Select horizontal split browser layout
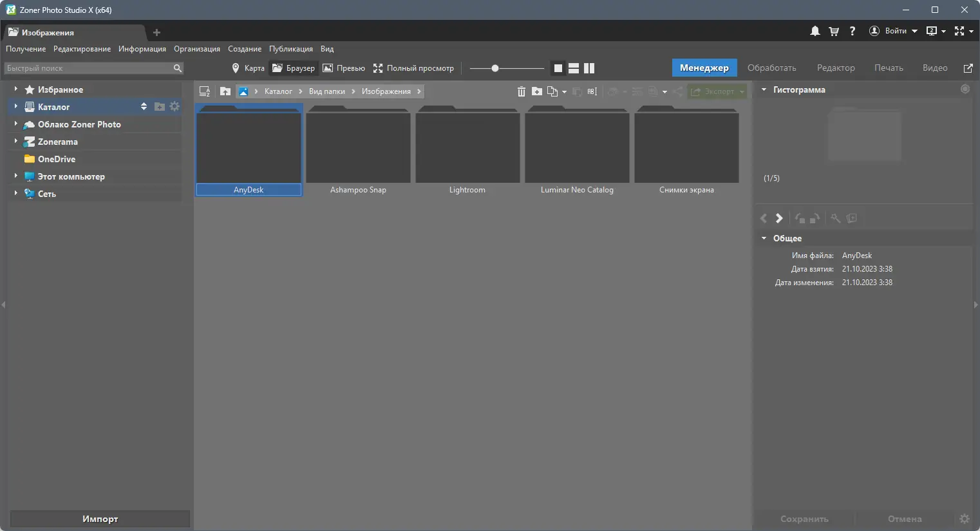980x531 pixels. coord(574,68)
